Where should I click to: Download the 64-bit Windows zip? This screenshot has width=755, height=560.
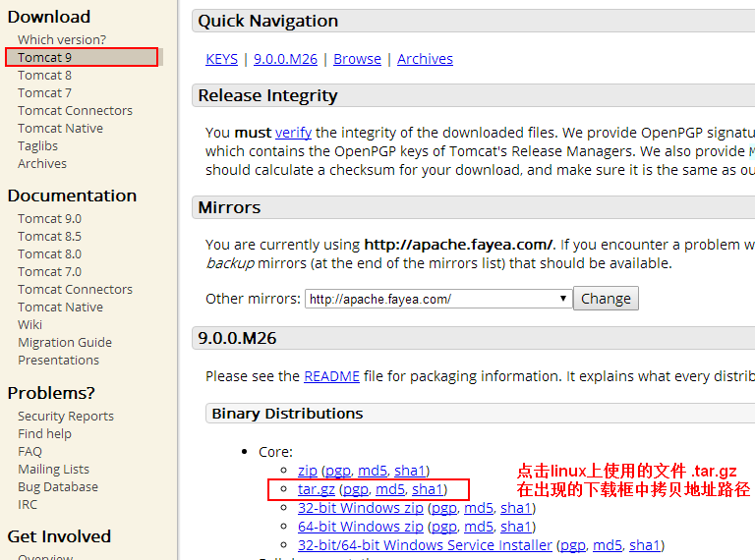pos(360,527)
